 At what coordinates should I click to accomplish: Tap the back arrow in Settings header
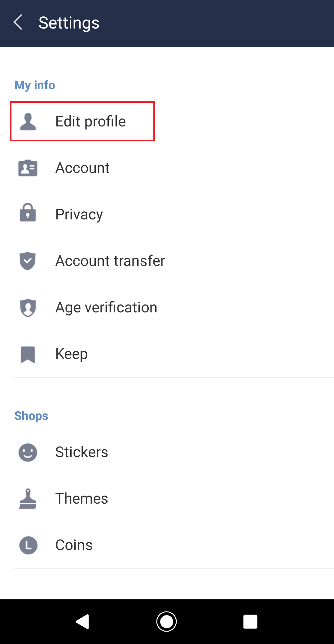click(x=18, y=23)
